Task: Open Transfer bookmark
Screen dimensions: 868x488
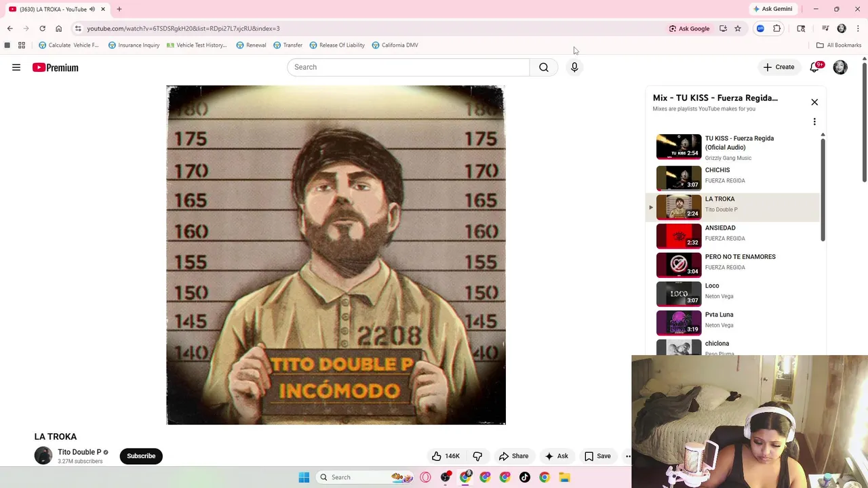Action: click(288, 45)
